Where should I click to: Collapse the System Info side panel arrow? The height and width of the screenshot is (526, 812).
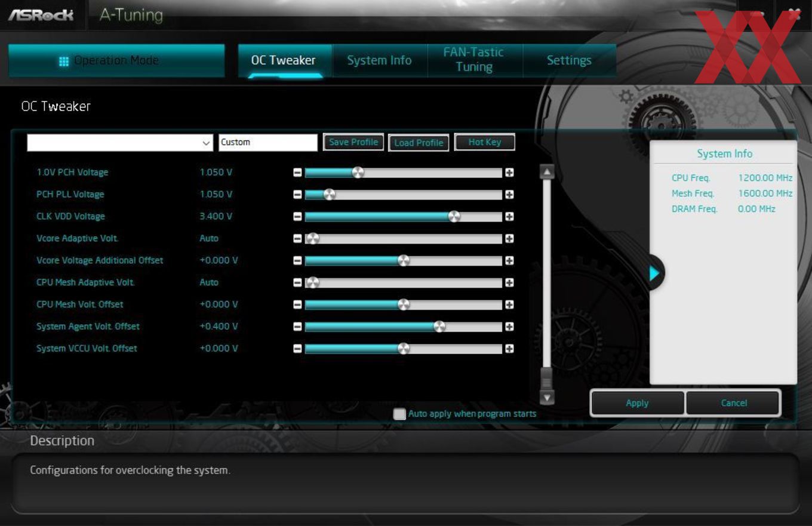point(655,273)
